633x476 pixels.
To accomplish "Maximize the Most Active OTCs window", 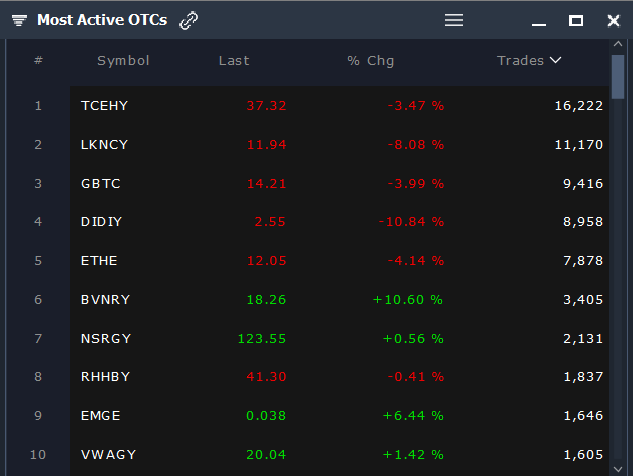I will click(x=576, y=20).
